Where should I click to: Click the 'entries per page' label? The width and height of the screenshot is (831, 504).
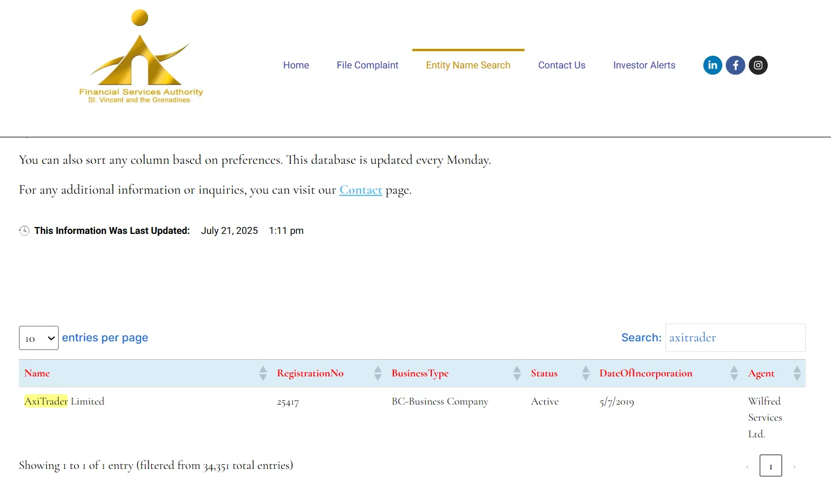[105, 338]
